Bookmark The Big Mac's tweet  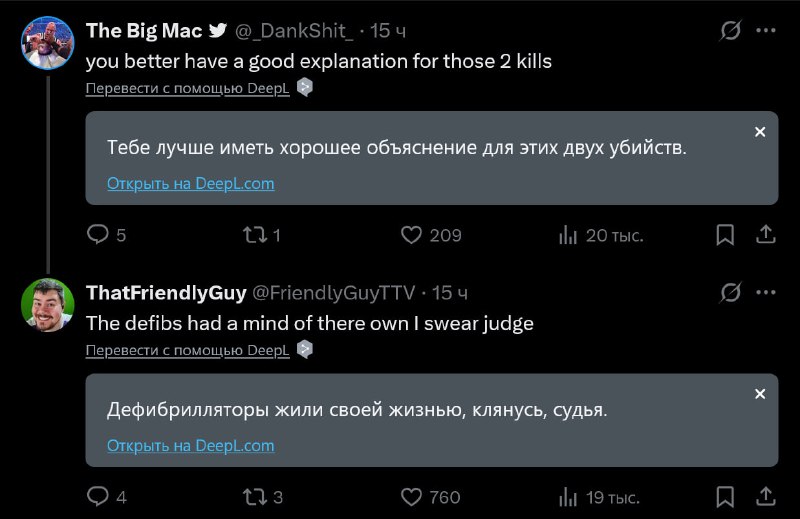click(x=726, y=235)
